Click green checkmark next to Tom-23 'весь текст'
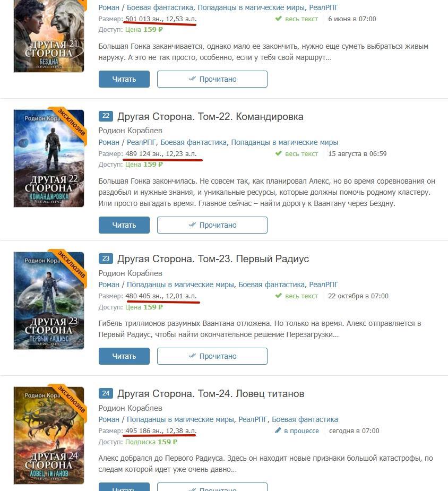Image resolution: width=448 pixels, height=491 pixels. pyautogui.click(x=278, y=296)
